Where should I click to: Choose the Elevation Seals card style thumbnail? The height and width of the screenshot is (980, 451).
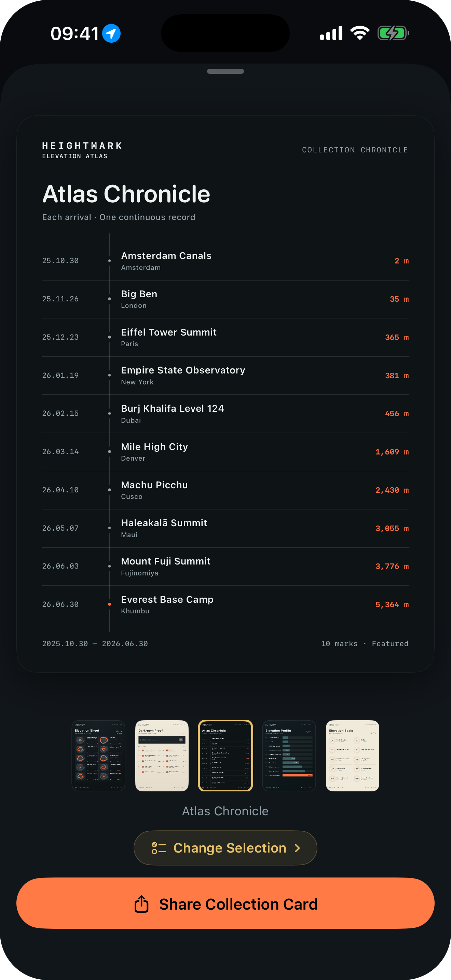(x=353, y=756)
